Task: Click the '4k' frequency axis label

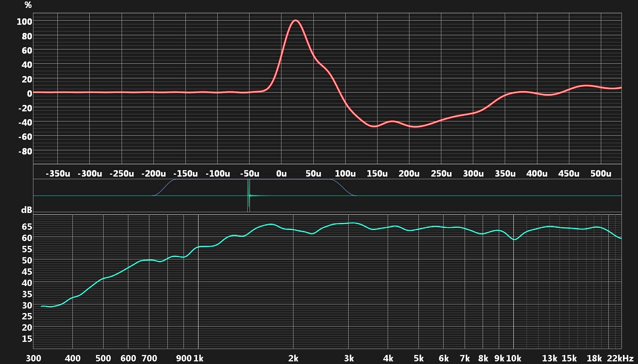Action: tap(388, 358)
